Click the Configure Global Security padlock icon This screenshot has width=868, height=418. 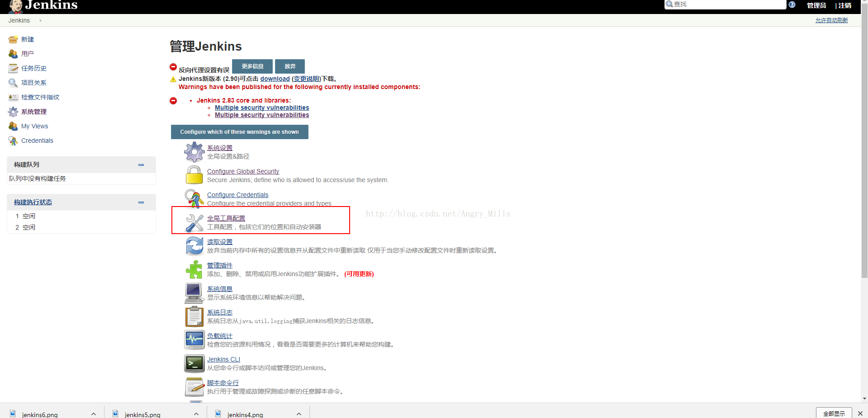coord(194,175)
